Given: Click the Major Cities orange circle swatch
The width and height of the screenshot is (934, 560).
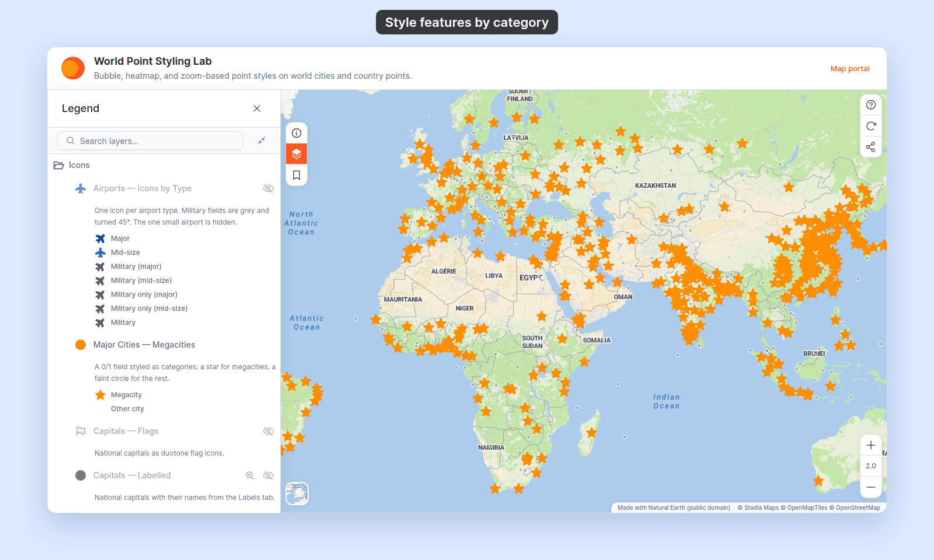Looking at the screenshot, I should [x=81, y=345].
